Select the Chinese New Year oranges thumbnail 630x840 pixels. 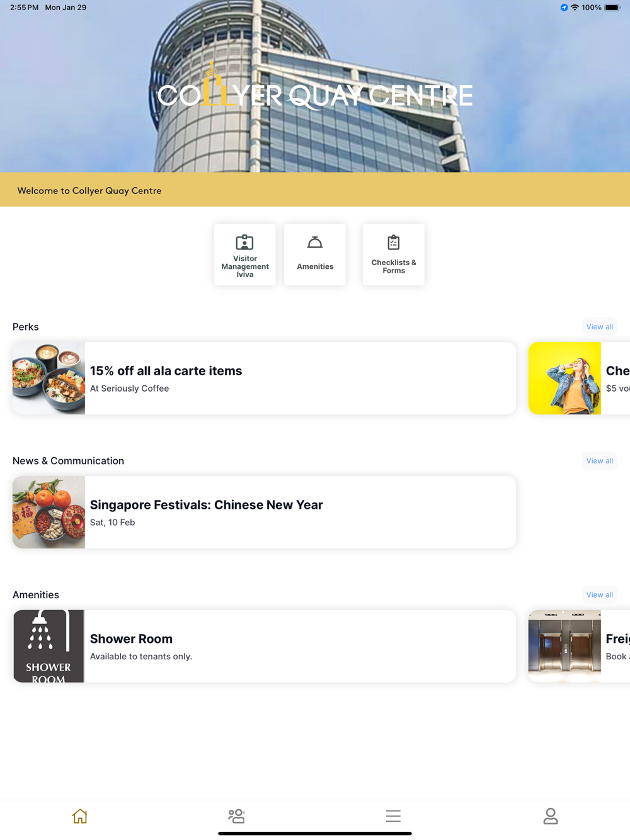coord(49,513)
